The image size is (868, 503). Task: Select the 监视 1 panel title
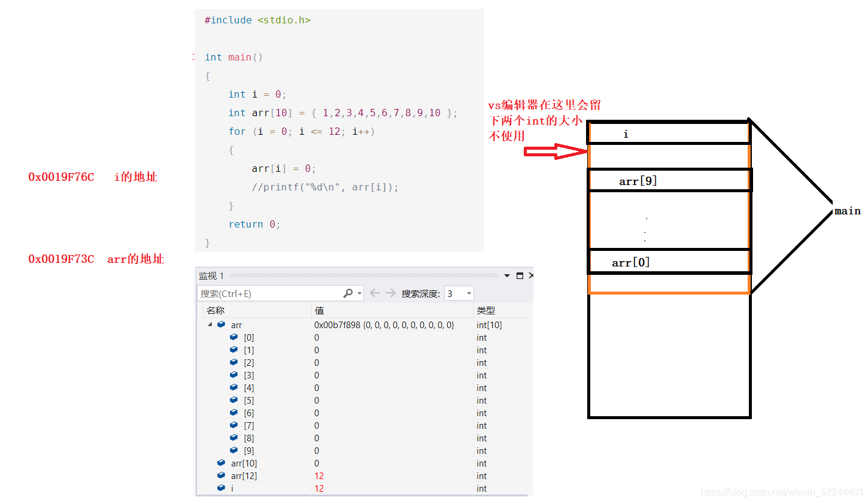(x=211, y=275)
